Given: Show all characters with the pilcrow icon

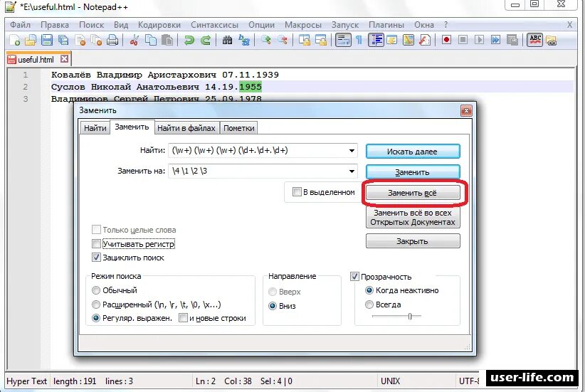Looking at the screenshot, I should pyautogui.click(x=359, y=40).
